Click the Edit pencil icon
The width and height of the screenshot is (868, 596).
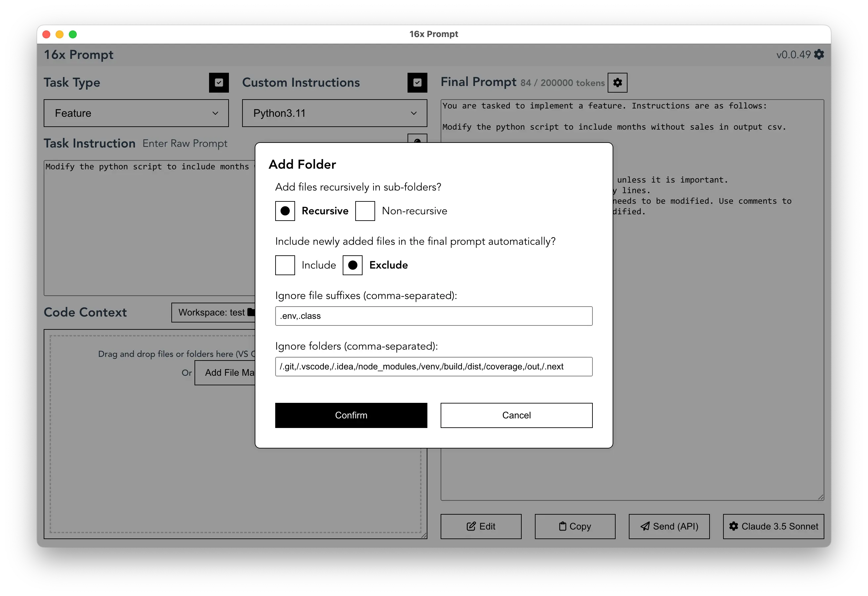tap(471, 526)
